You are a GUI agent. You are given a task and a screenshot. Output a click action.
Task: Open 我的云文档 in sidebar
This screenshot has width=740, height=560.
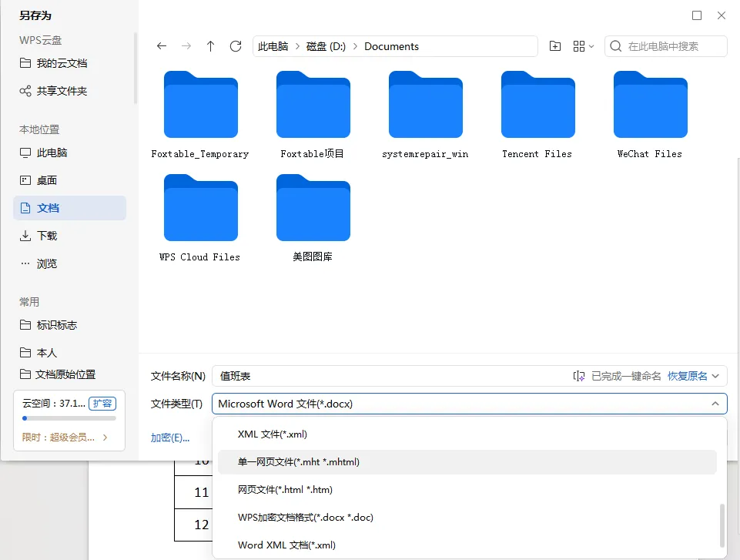coord(70,63)
